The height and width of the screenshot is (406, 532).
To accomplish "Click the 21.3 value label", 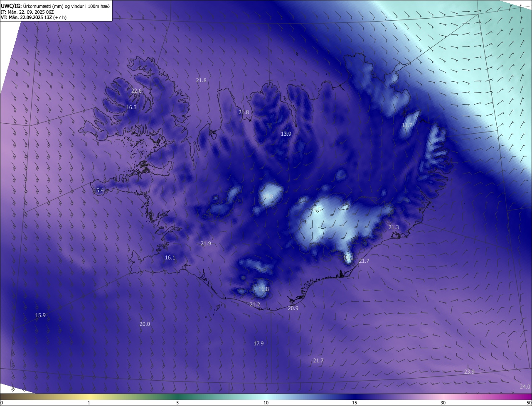I will tap(394, 227).
